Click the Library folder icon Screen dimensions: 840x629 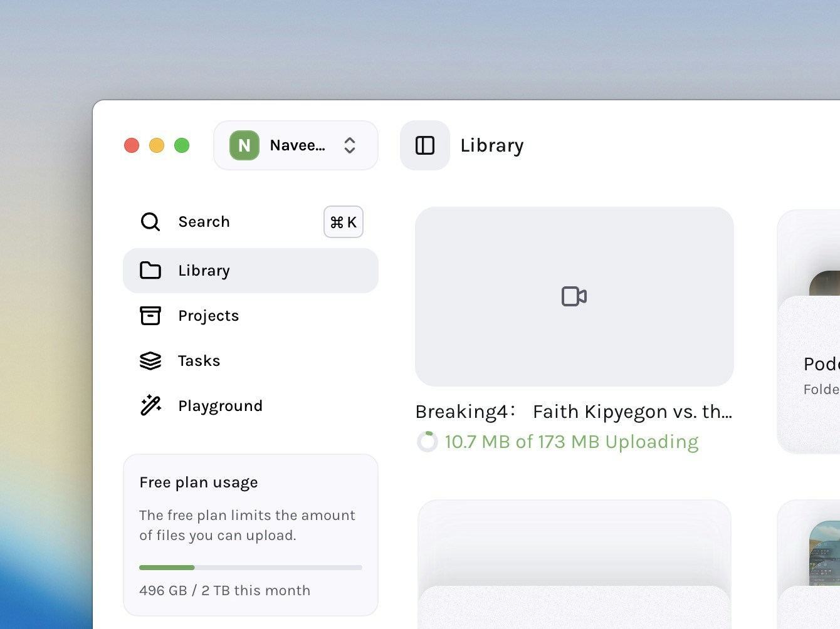tap(150, 270)
